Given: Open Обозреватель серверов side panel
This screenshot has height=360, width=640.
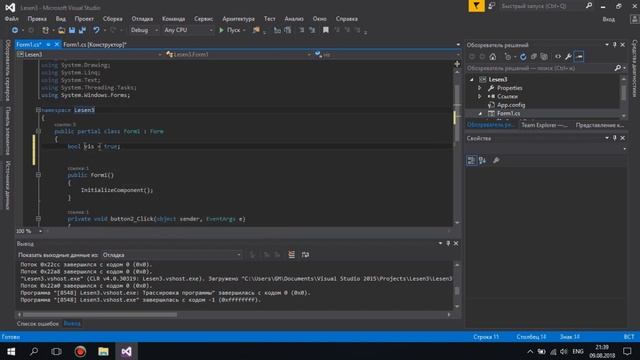Looking at the screenshot, I should [7, 70].
